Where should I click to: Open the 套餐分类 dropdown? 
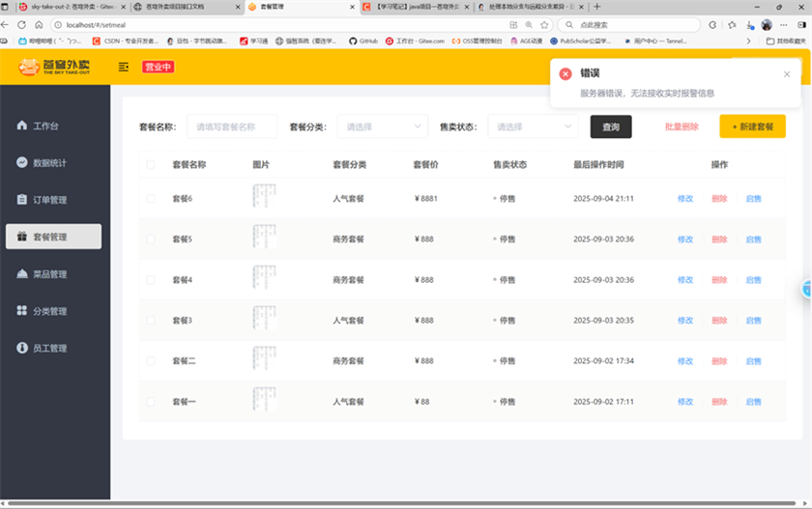(x=383, y=127)
